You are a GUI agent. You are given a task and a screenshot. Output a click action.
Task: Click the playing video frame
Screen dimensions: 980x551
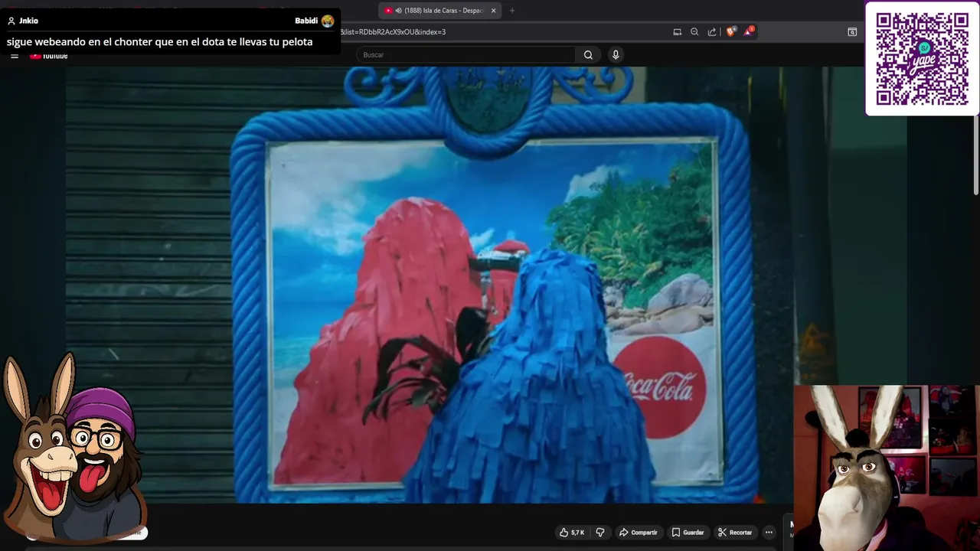pyautogui.click(x=487, y=285)
